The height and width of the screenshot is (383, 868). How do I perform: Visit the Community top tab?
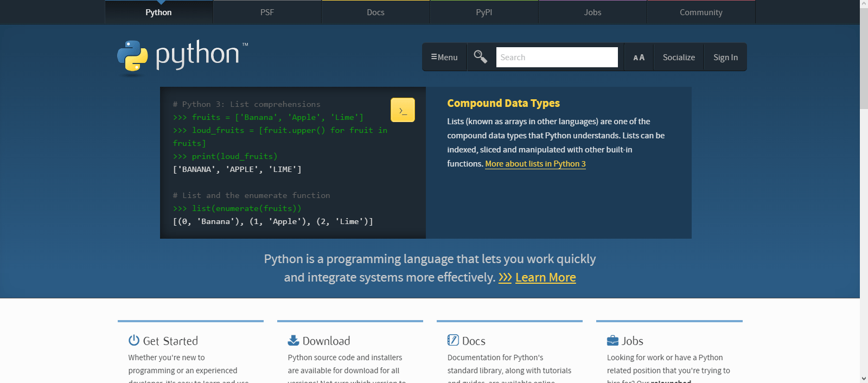701,12
